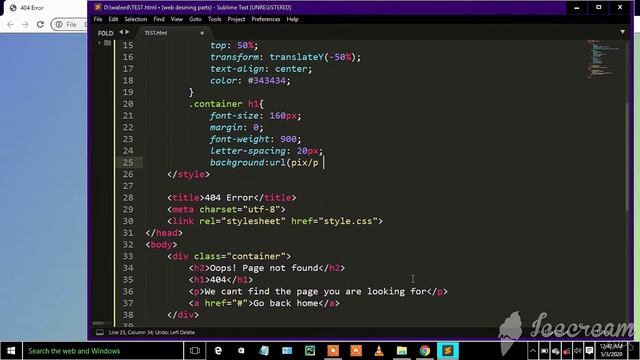Click the volume icon in system tray
The image size is (640, 360).
tap(578, 351)
